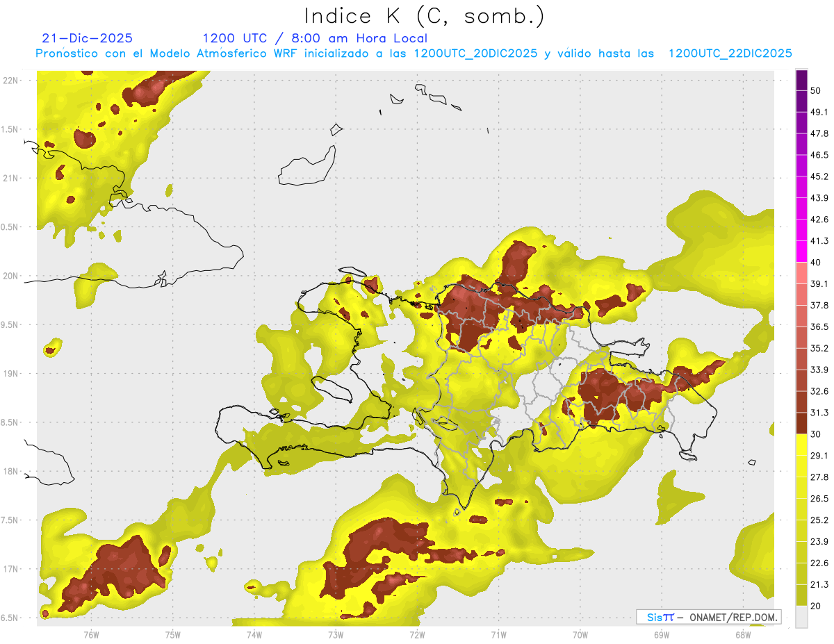
Task: Click the light gray swatch below colorbar 20
Action: tap(801, 617)
